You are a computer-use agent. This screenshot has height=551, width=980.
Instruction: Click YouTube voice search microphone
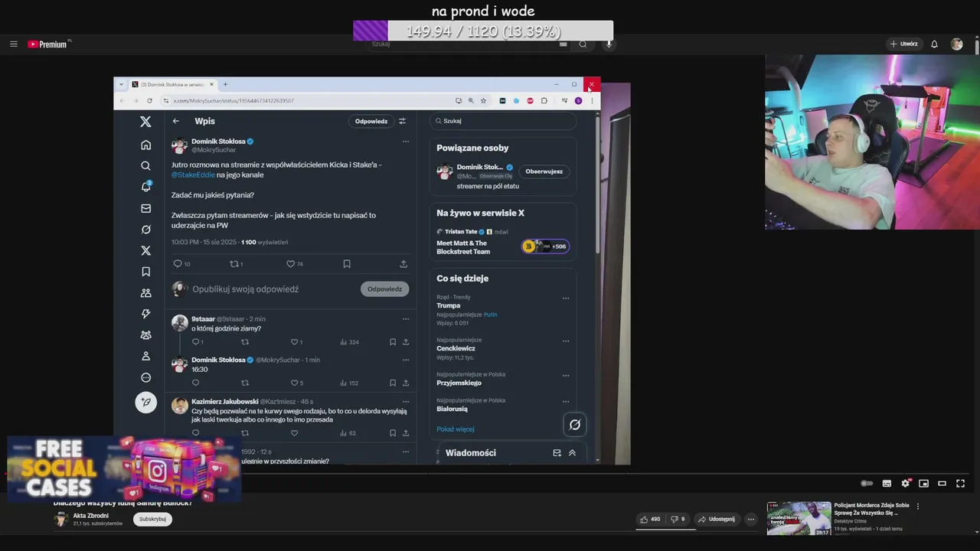609,44
